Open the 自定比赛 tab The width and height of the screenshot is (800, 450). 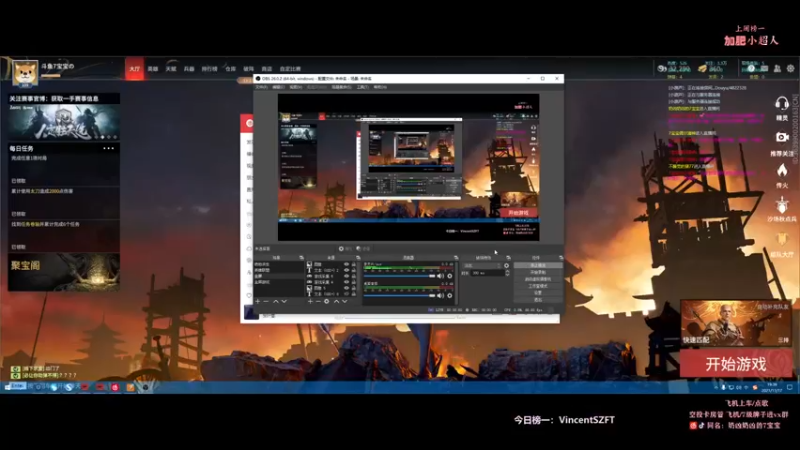click(290, 69)
